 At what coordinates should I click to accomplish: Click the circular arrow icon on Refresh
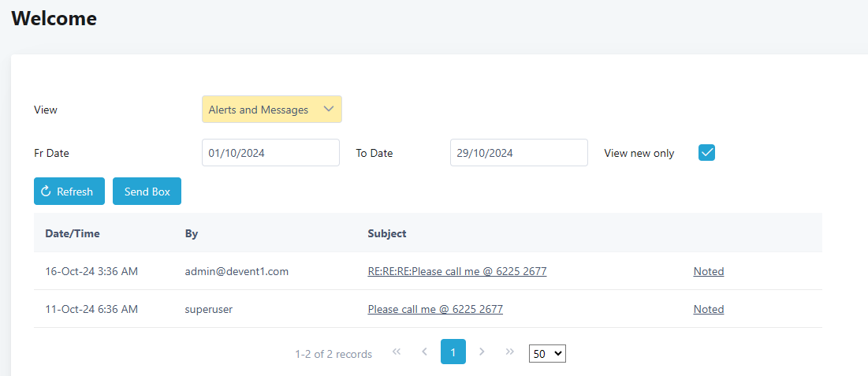tap(46, 192)
